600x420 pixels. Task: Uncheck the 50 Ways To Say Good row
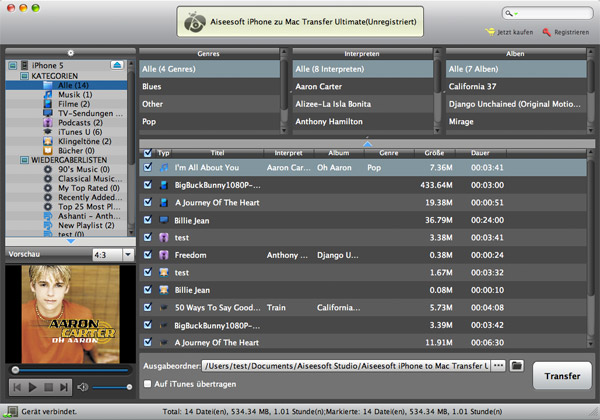147,307
